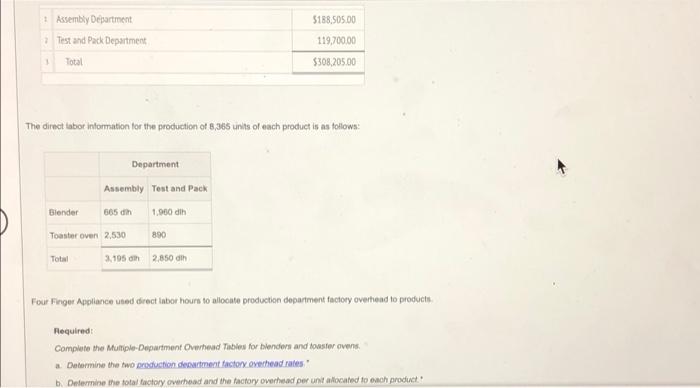Select the Total row label in overhead table
Image resolution: width=700 pixels, height=388 pixels.
tap(74, 62)
